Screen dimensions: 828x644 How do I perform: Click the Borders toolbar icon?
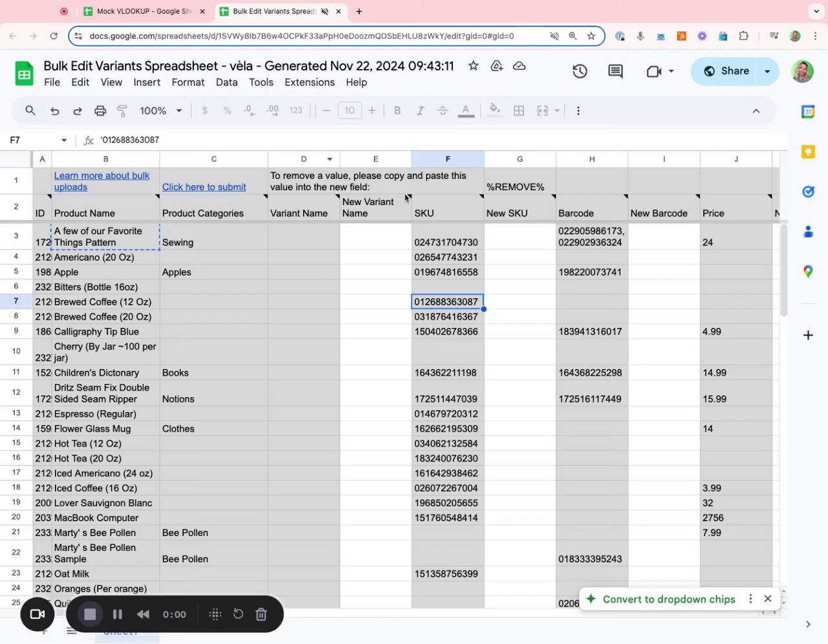pos(518,111)
